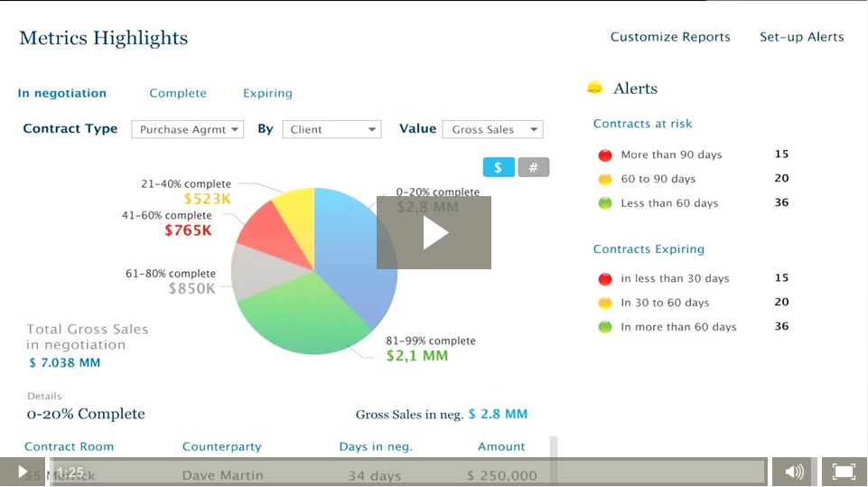Click the Less than 60 days count 36
This screenshot has height=487, width=868.
781,202
